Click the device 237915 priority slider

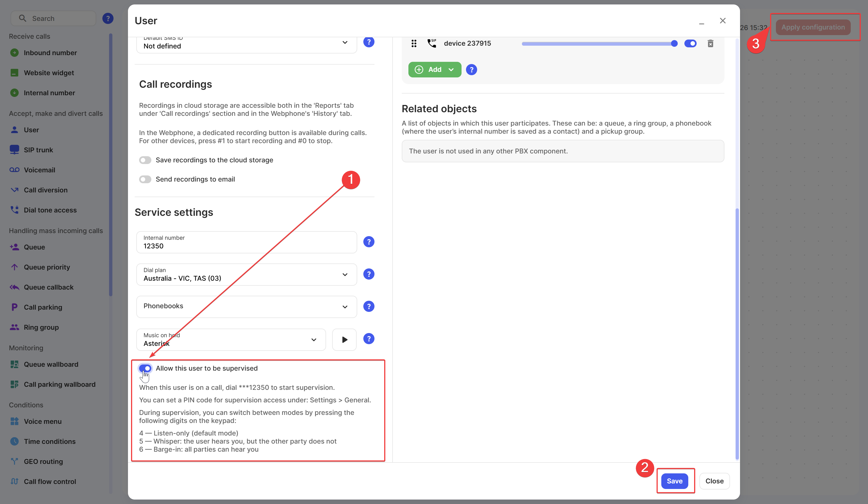tap(599, 43)
